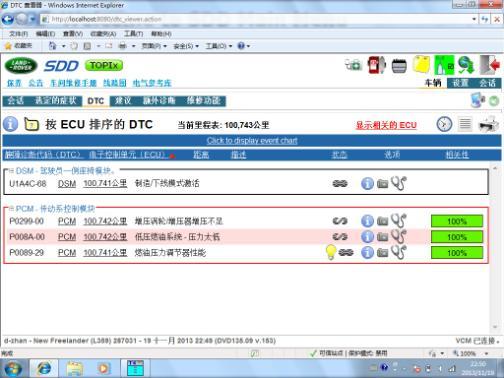
Task: Click the blue info icon beside DTC heading
Action: [x=11, y=124]
